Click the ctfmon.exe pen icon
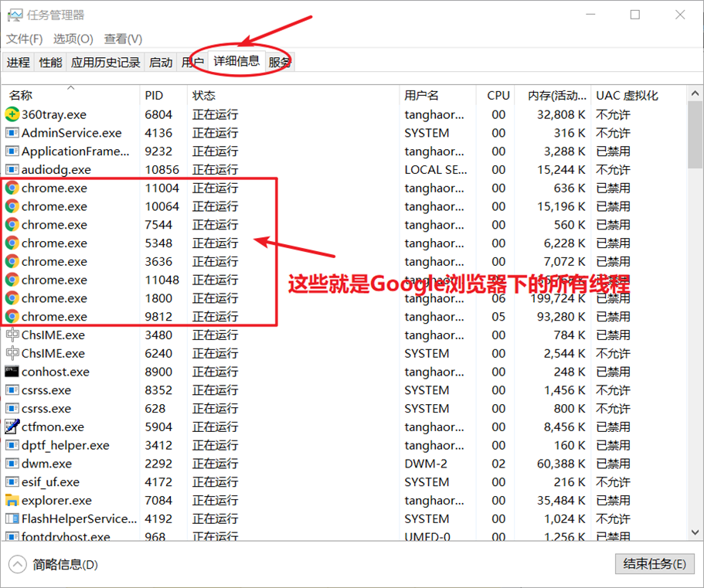This screenshot has height=588, width=704. [12, 427]
